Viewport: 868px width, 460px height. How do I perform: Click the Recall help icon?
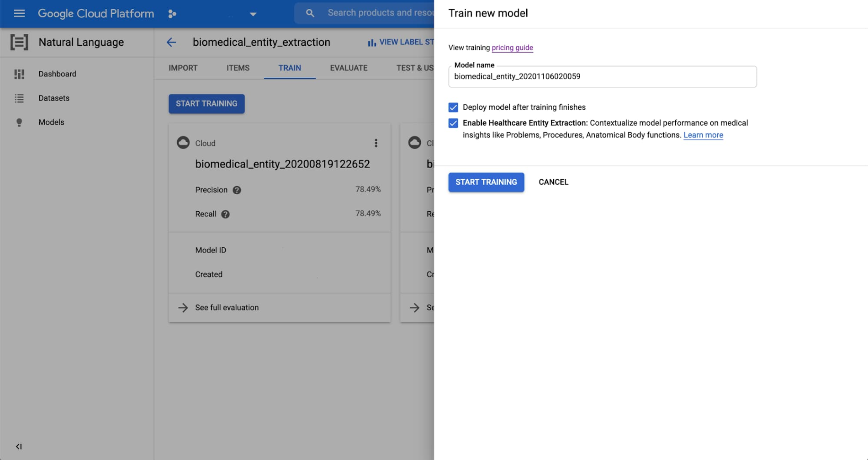225,214
